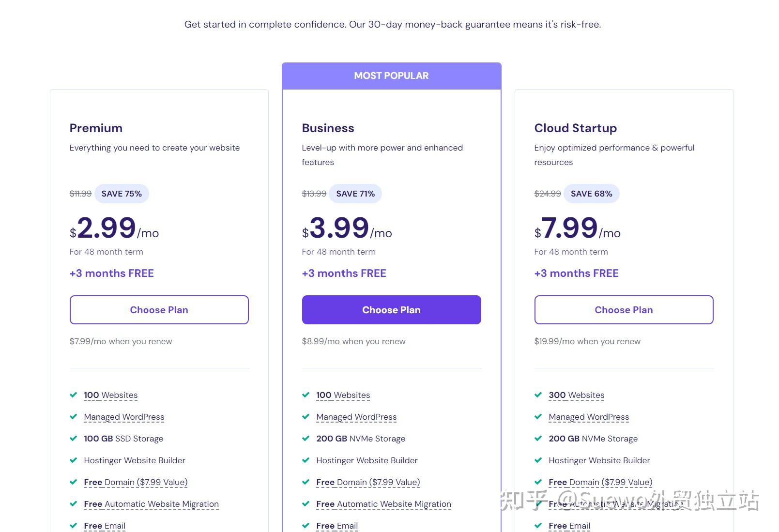This screenshot has height=532, width=779.
Task: Click the checkmark beside Managed WordPress under Cloud Startup
Action: 538,417
